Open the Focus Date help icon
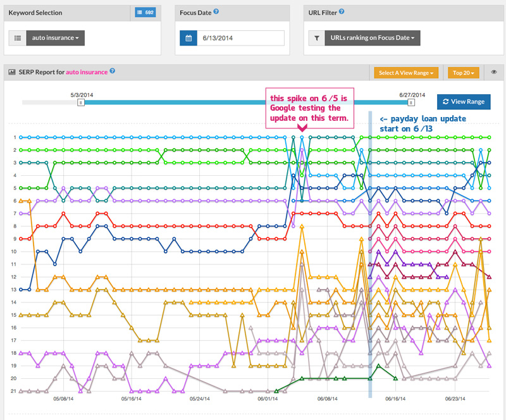This screenshot has width=506, height=420. coord(216,11)
